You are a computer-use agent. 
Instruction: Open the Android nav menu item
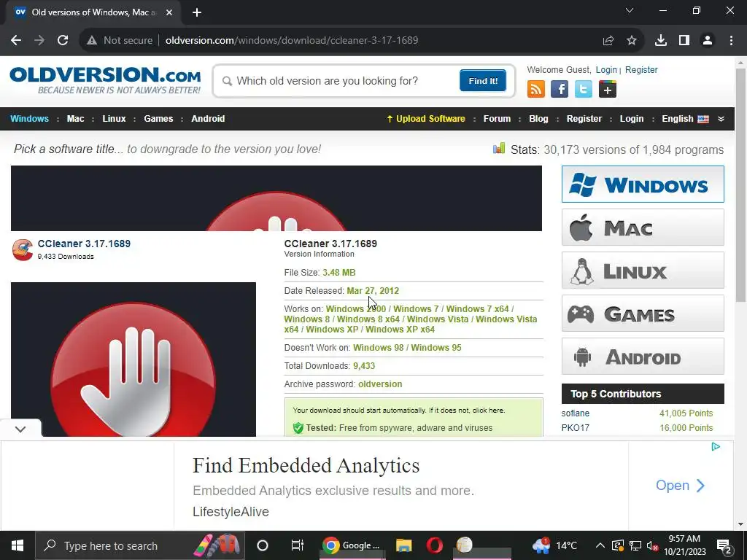click(x=208, y=119)
